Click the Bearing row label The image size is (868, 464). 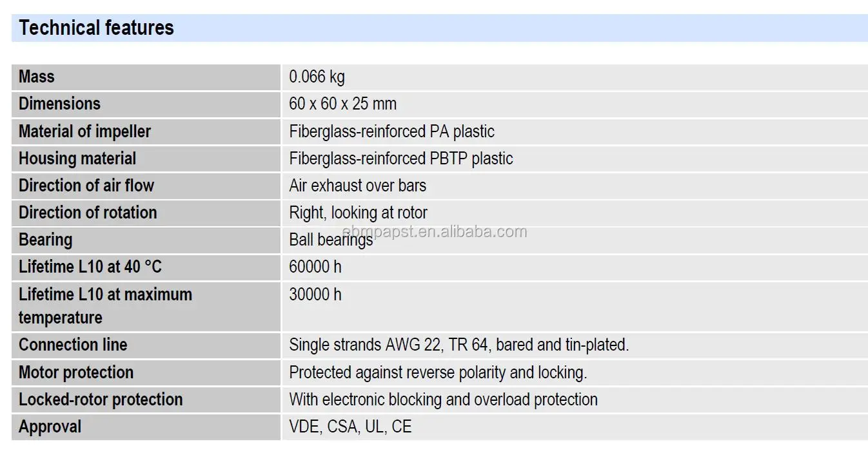[x=45, y=240]
